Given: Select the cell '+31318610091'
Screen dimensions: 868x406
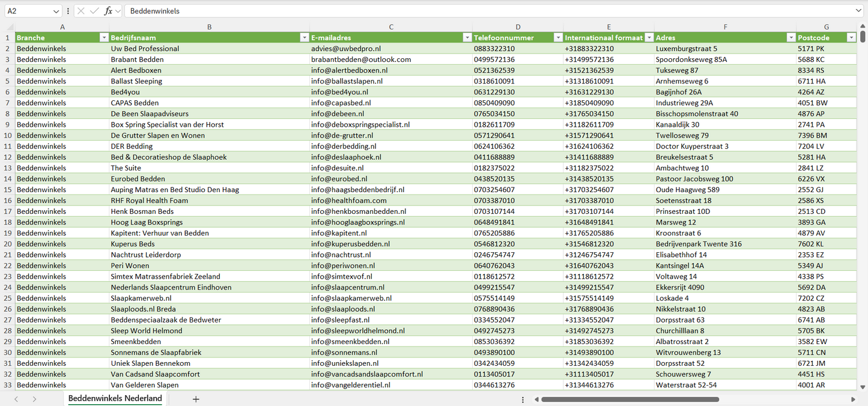Looking at the screenshot, I should [x=609, y=81].
